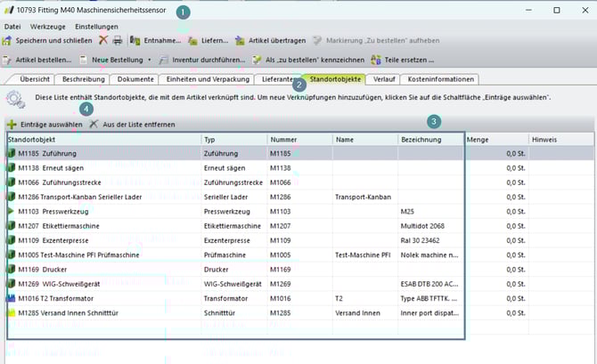Click the Liefern icon
This screenshot has width=597, height=364.
pos(192,41)
